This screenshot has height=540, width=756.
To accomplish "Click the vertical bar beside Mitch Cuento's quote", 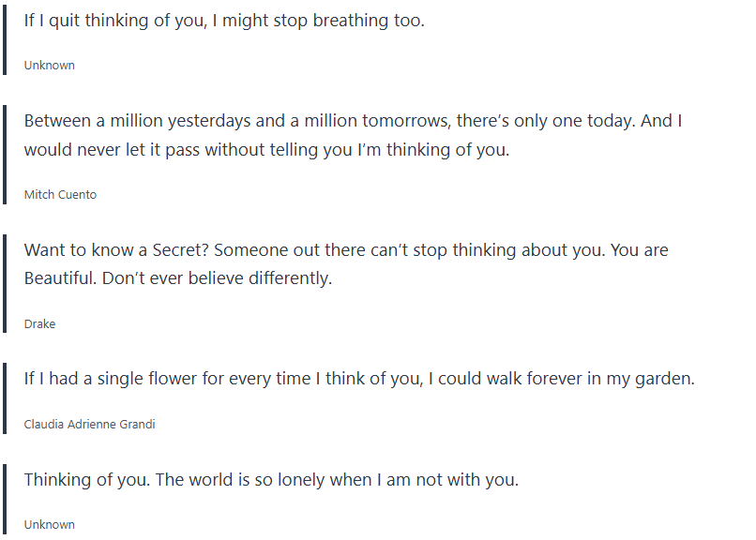I will 5,153.
